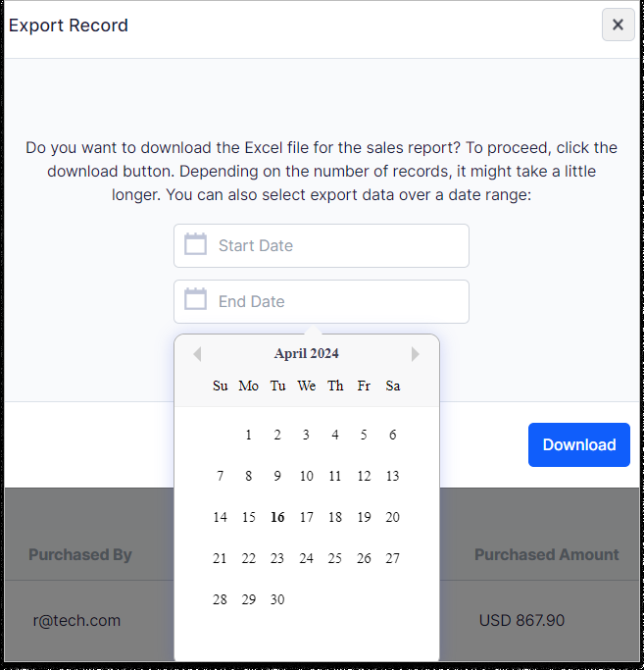Screen dimensions: 644x670
Task: Select April 13 on the calendar
Action: coord(393,476)
